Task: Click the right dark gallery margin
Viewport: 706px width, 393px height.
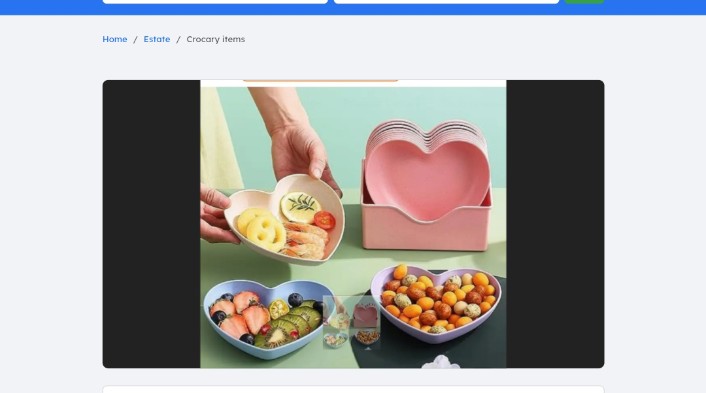Action: tap(555, 224)
